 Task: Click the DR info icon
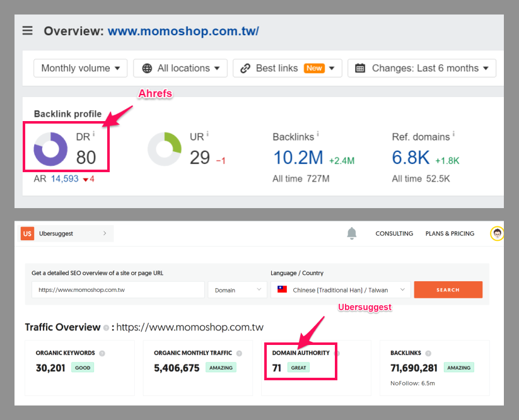tap(94, 134)
